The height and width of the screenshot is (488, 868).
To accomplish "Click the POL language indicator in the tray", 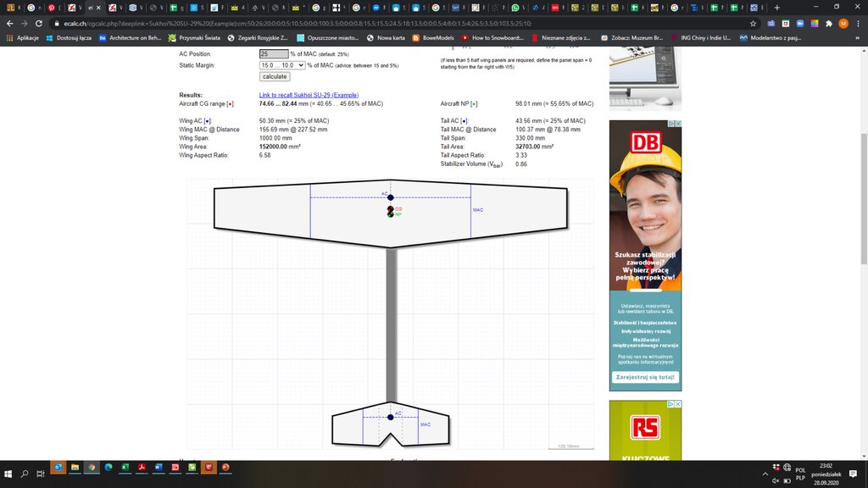I will click(x=800, y=473).
